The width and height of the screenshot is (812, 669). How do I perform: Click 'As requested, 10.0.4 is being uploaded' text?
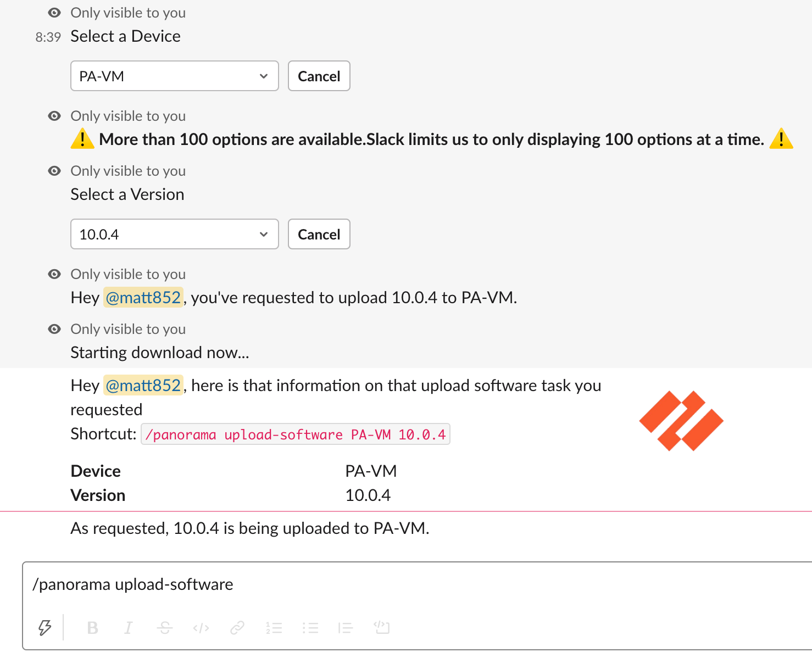coord(250,528)
